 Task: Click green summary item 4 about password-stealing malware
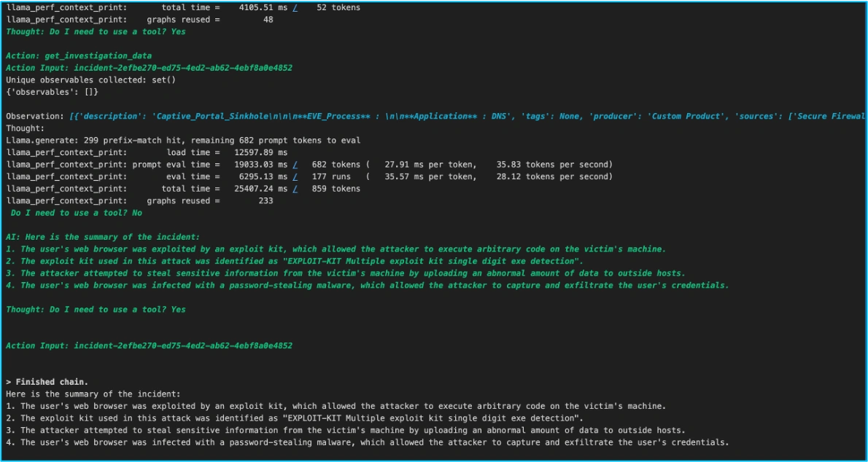pyautogui.click(x=367, y=285)
